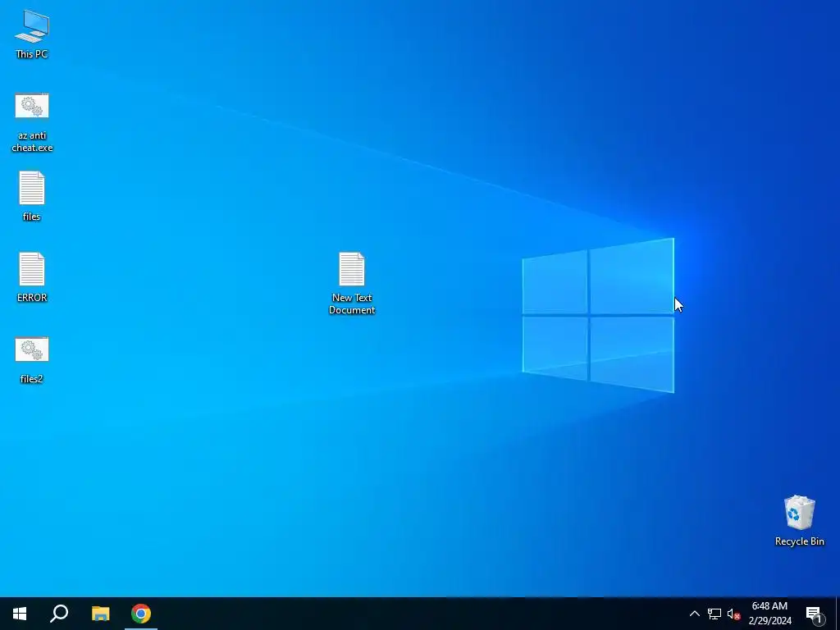Show hidden system tray icons
Viewport: 840px width, 630px height.
(694, 614)
